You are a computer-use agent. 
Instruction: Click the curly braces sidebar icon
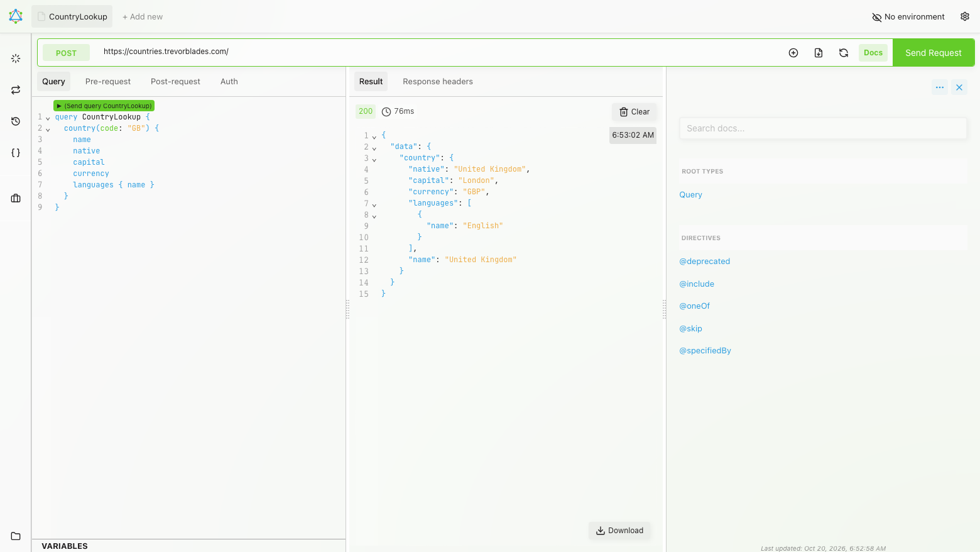[16, 153]
